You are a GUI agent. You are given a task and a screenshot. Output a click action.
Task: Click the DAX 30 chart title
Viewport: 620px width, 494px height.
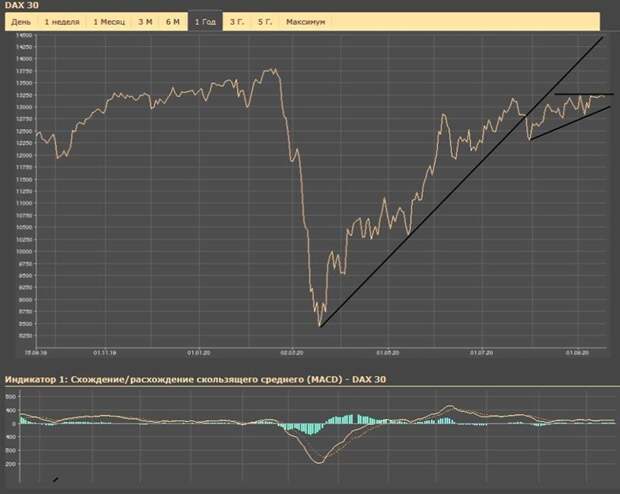[22, 5]
